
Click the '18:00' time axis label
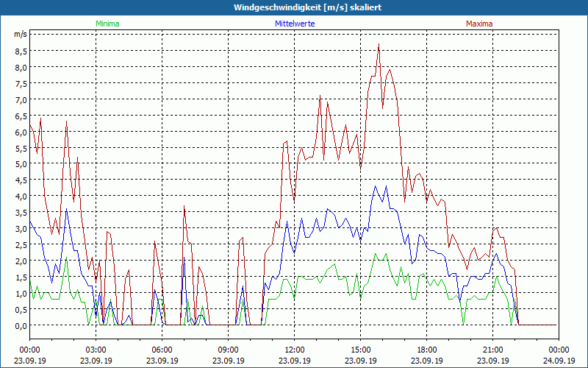coord(427,350)
